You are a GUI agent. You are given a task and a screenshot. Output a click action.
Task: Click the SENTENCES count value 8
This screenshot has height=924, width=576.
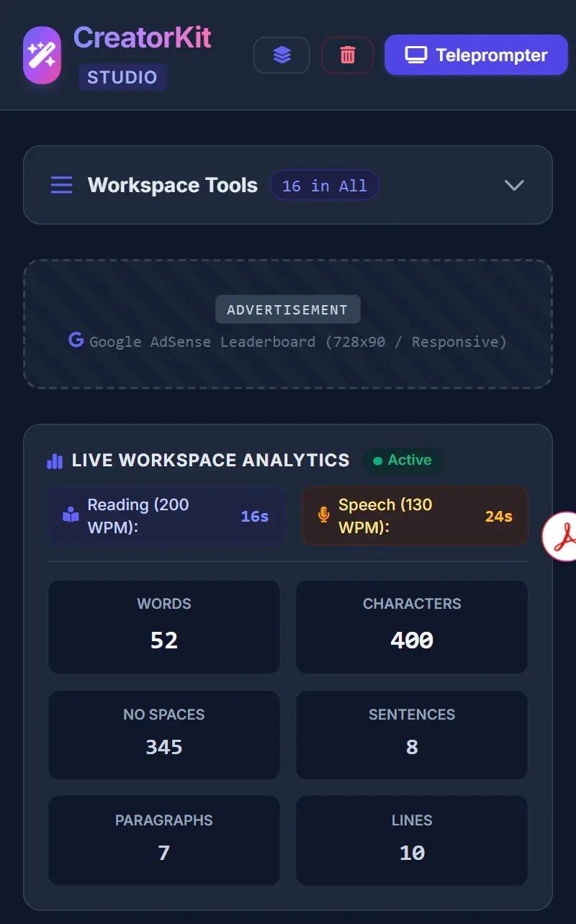(412, 747)
